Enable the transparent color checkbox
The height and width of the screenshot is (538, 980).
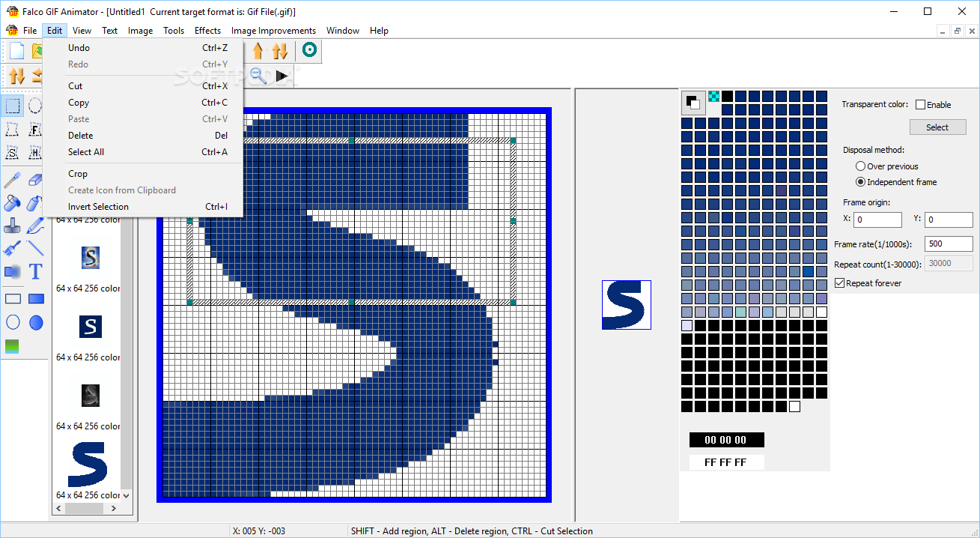[921, 105]
